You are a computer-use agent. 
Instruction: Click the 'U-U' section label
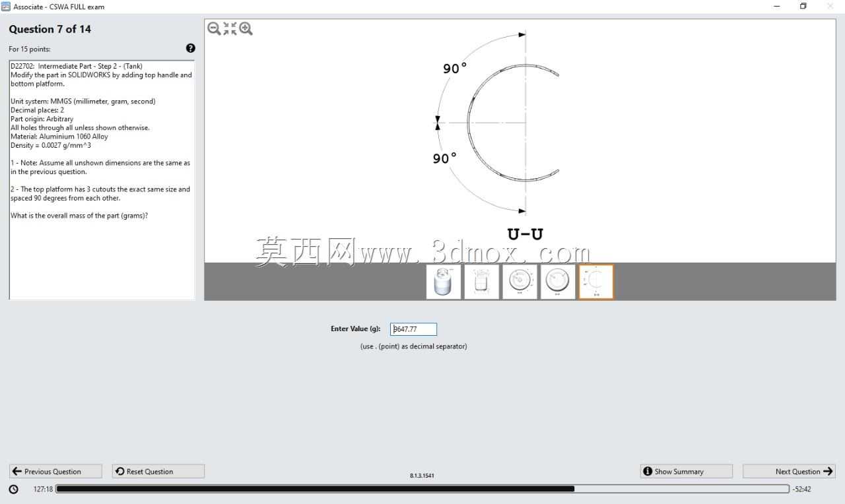pyautogui.click(x=525, y=234)
